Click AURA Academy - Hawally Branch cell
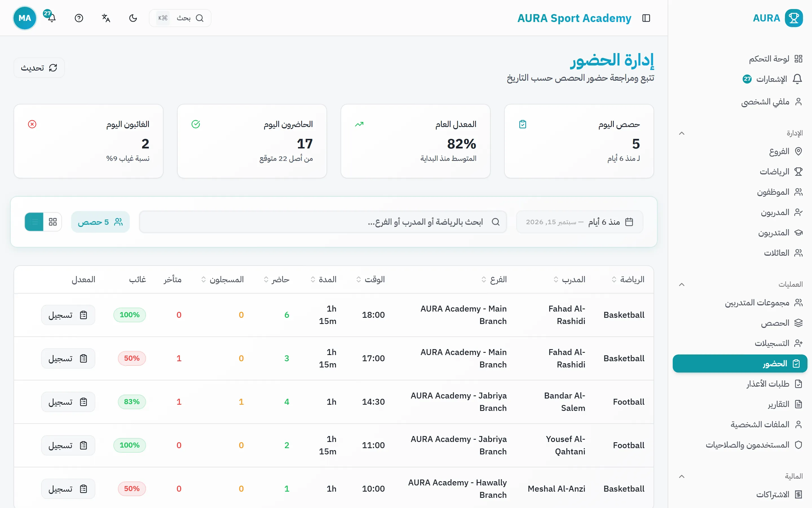This screenshot has height=508, width=812. [457, 489]
